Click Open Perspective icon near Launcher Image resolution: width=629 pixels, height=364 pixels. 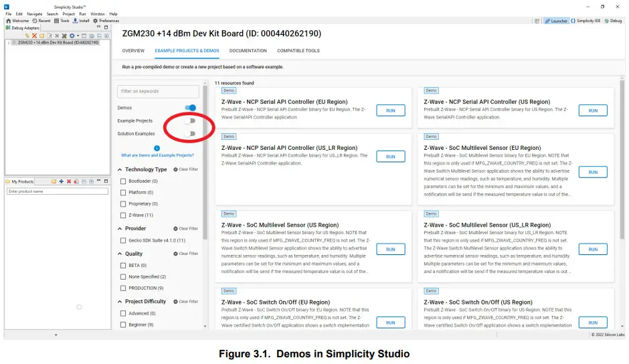[x=537, y=21]
